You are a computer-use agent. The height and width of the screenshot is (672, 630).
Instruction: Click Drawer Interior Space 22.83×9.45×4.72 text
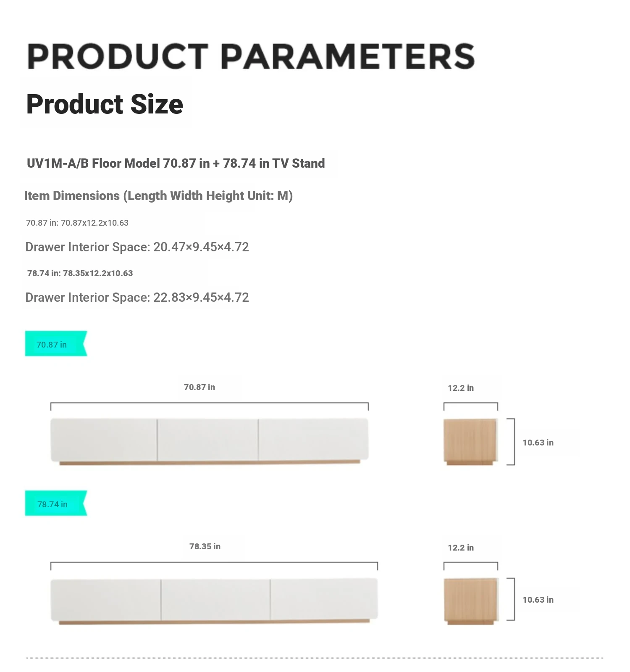coord(137,297)
